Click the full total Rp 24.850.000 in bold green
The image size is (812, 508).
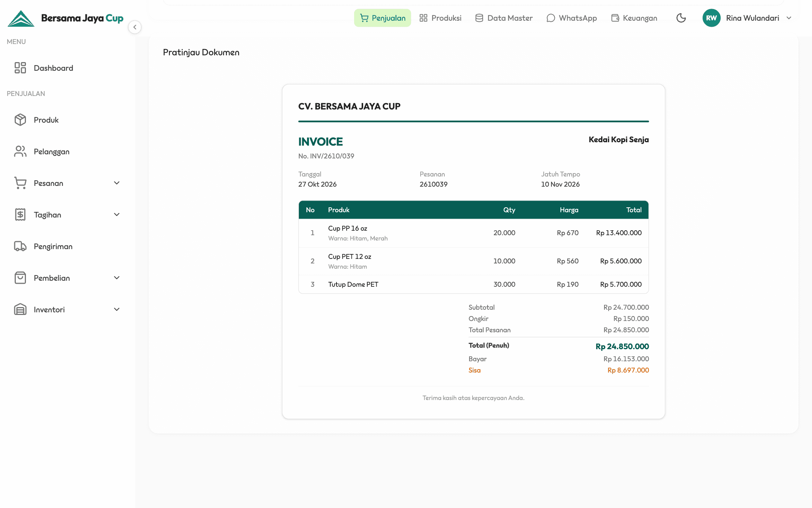[622, 347]
